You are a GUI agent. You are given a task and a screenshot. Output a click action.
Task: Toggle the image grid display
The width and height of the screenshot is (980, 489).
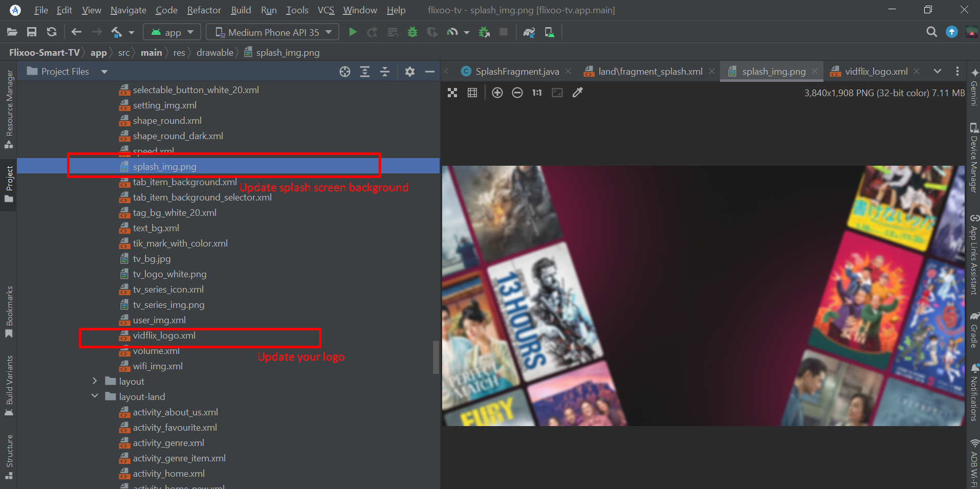(x=472, y=93)
